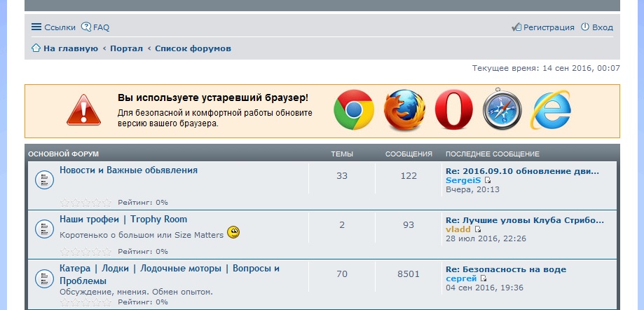The image size is (644, 310).
Task: Open the Список форумов breadcrumb
Action: pos(193,48)
